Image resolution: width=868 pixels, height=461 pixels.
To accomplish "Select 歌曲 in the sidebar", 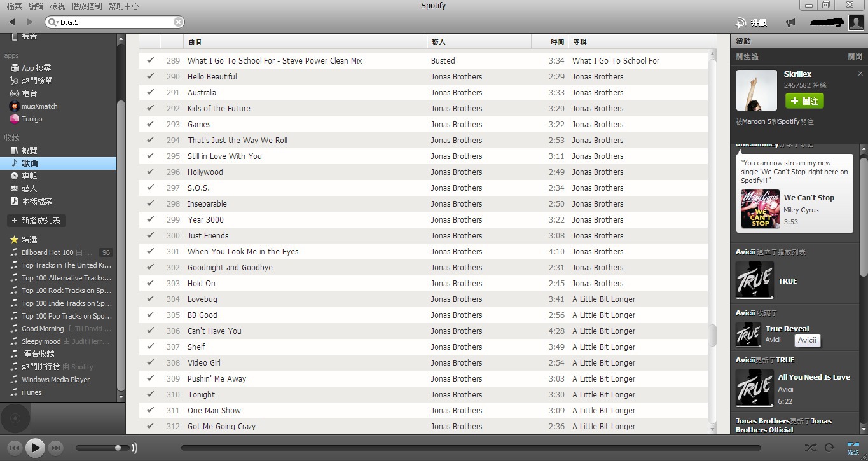I will click(x=59, y=163).
